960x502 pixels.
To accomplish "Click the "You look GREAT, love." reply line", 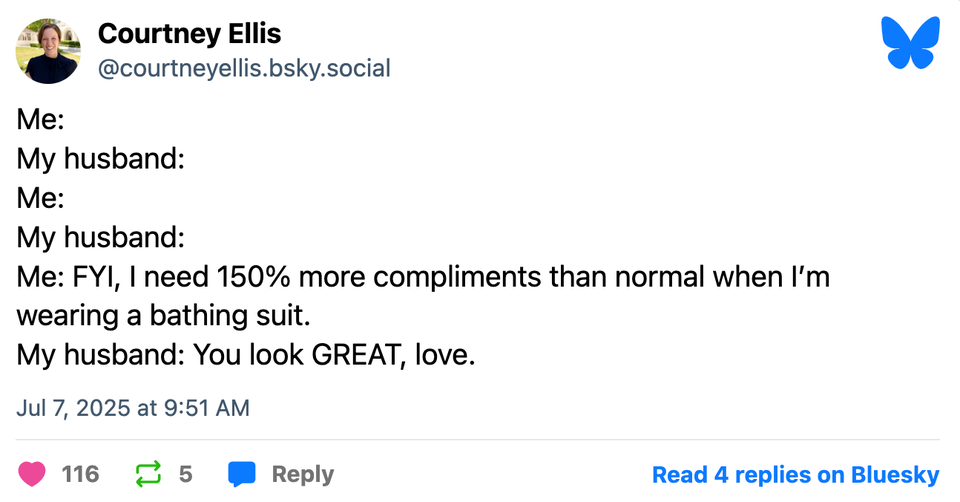I will click(x=245, y=354).
